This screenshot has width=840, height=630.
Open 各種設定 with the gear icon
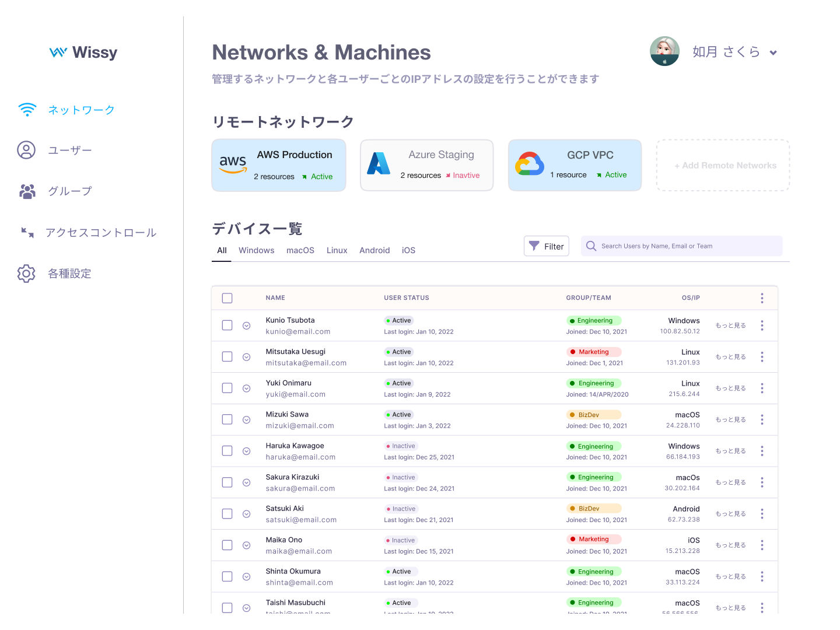(26, 274)
